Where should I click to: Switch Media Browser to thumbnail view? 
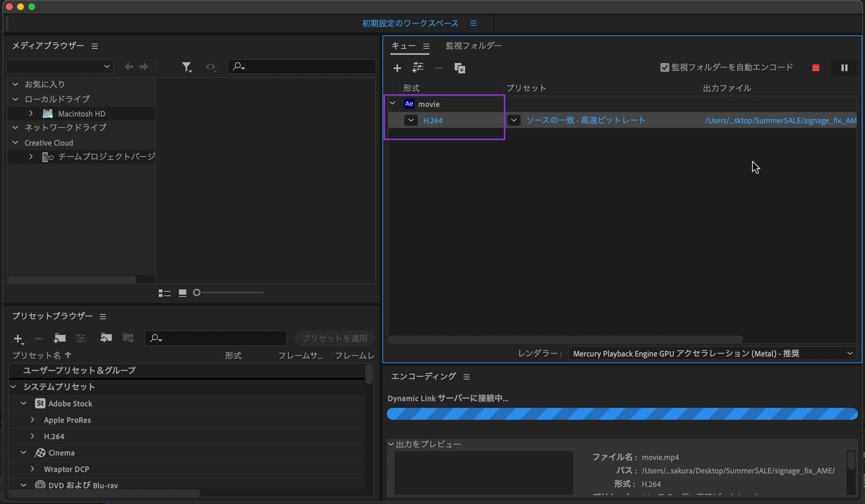(x=183, y=293)
